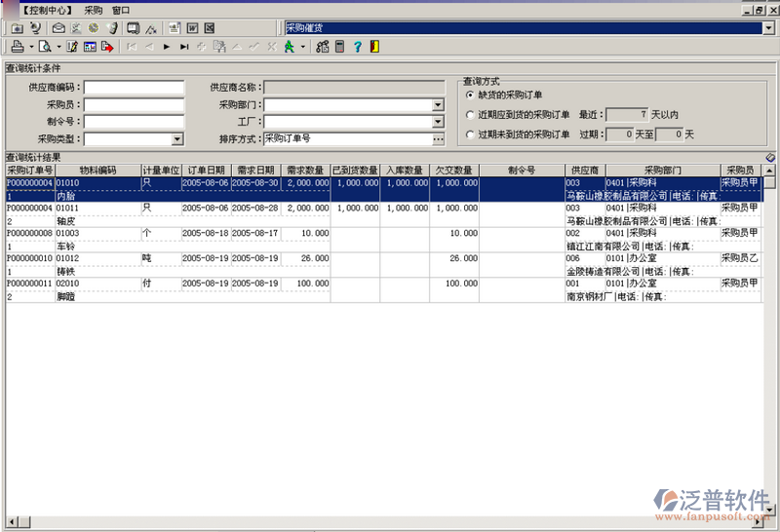Click the exit door icon
This screenshot has height=532, width=780.
[374, 46]
